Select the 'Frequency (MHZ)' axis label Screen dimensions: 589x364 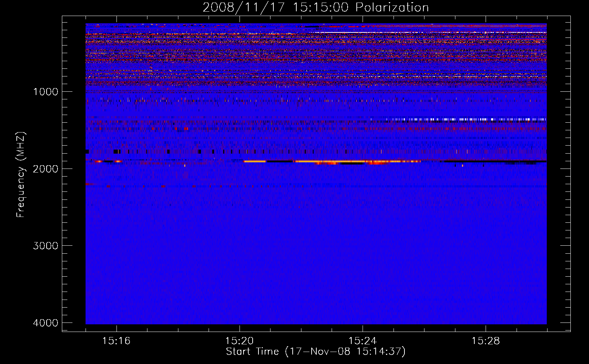click(21, 175)
